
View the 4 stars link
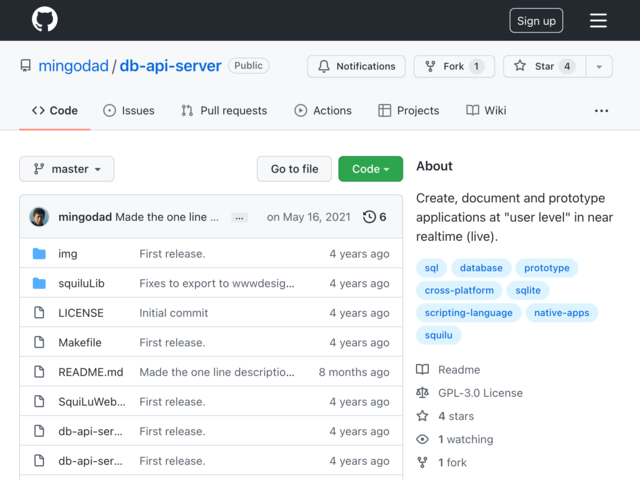pyautogui.click(x=456, y=416)
